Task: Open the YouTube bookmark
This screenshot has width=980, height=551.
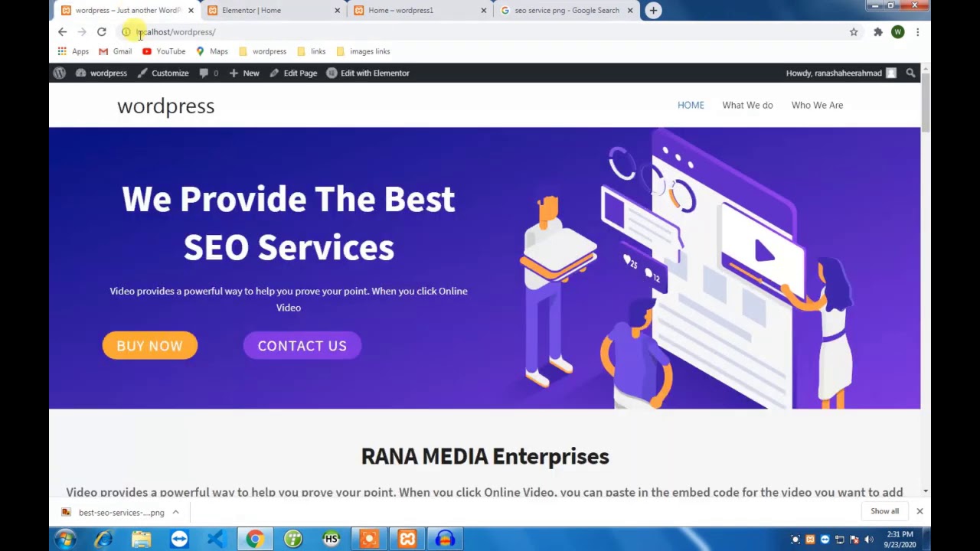Action: pyautogui.click(x=164, y=51)
